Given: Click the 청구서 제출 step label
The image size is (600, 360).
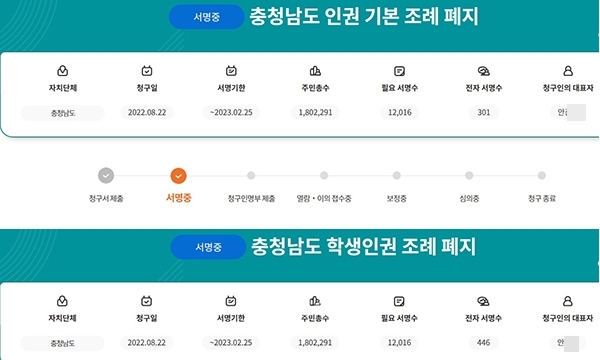Looking at the screenshot, I should (x=106, y=199).
